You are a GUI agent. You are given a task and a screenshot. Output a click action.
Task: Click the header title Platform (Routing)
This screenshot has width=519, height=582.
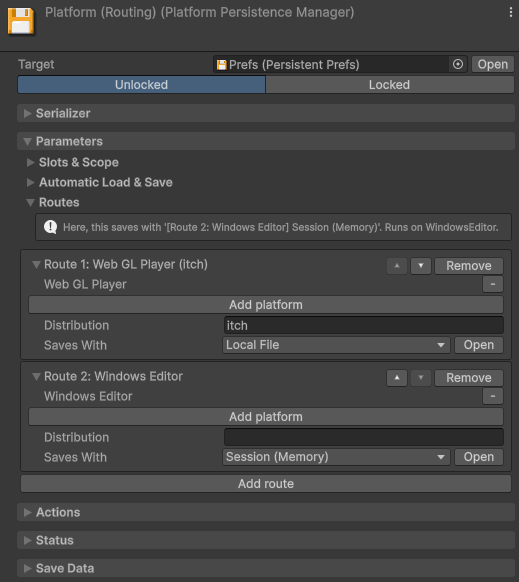[200, 12]
